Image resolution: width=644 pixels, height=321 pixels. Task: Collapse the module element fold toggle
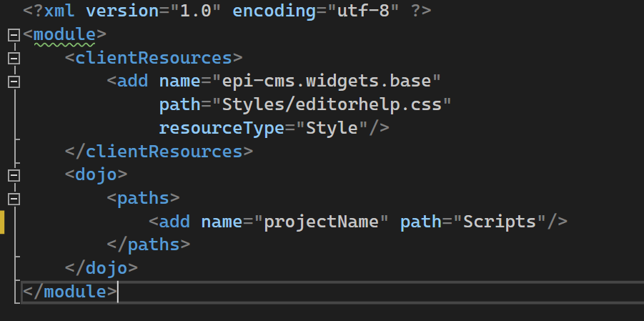pyautogui.click(x=12, y=35)
